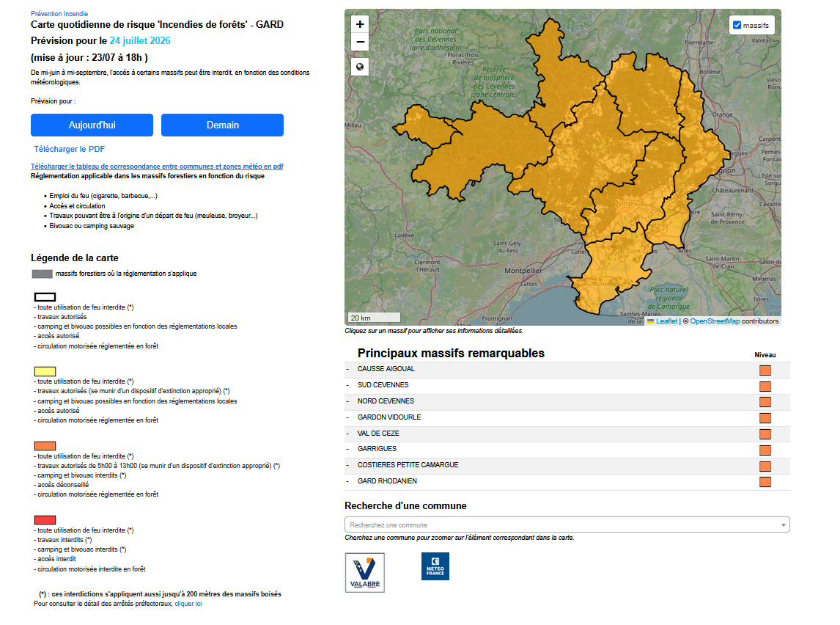Open the Météo France logo
Viewport: 840px width, 625px height.
(x=435, y=566)
